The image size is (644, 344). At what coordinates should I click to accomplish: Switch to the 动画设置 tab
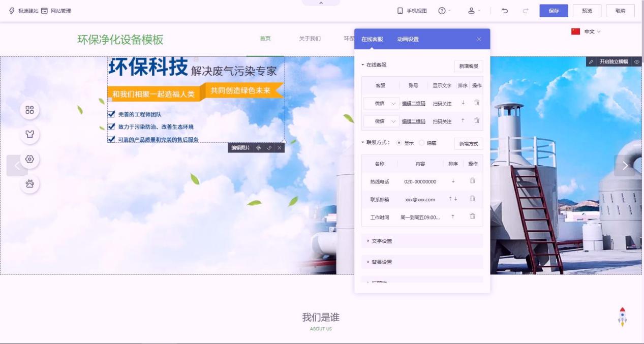pyautogui.click(x=408, y=39)
